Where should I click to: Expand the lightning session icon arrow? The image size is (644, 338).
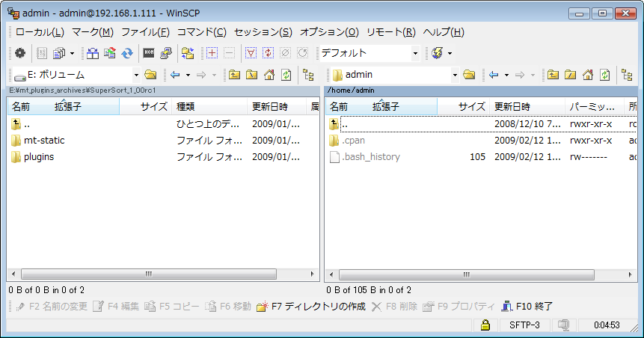(450, 53)
